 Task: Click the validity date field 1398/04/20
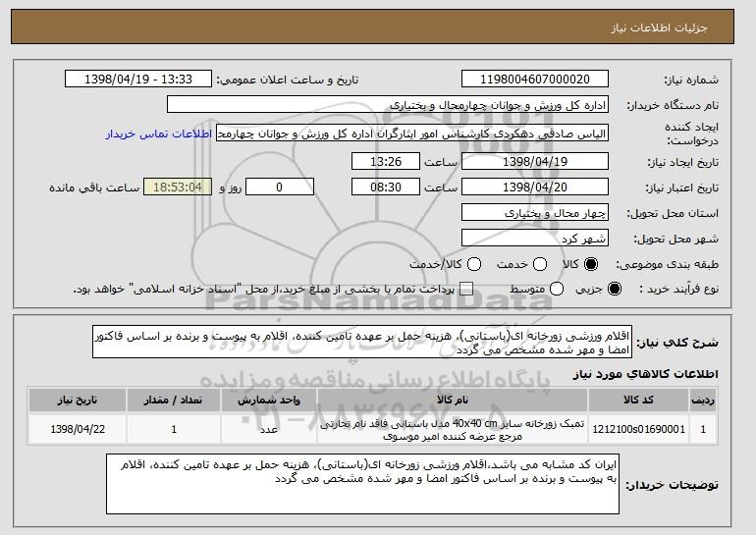pos(535,187)
